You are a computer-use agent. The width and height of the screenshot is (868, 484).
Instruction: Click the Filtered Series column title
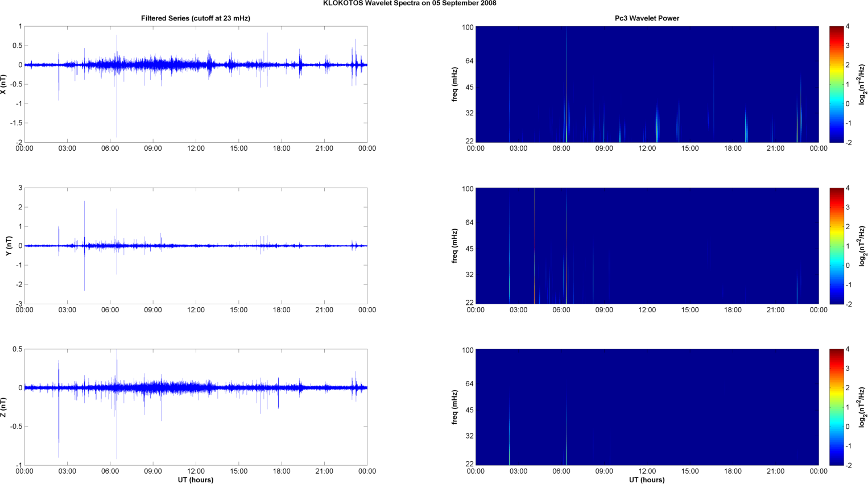point(195,18)
